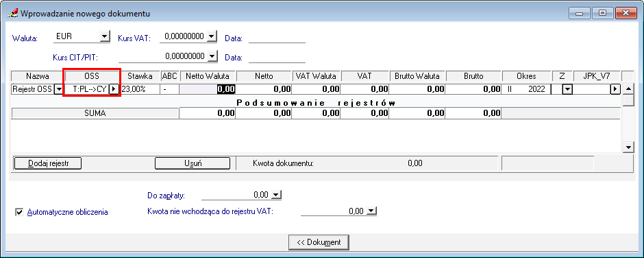Open the Rejestr OSS name dropdown
The image size is (644, 258).
click(59, 89)
